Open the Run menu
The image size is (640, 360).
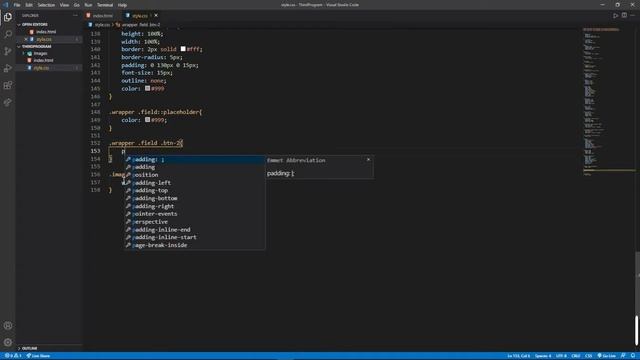point(88,5)
